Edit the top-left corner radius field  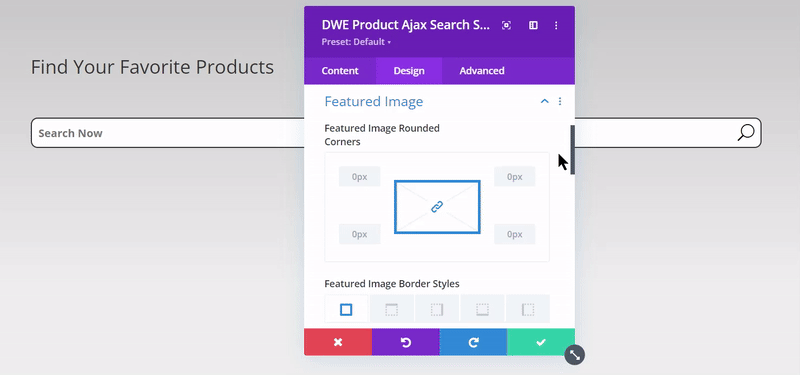point(360,177)
